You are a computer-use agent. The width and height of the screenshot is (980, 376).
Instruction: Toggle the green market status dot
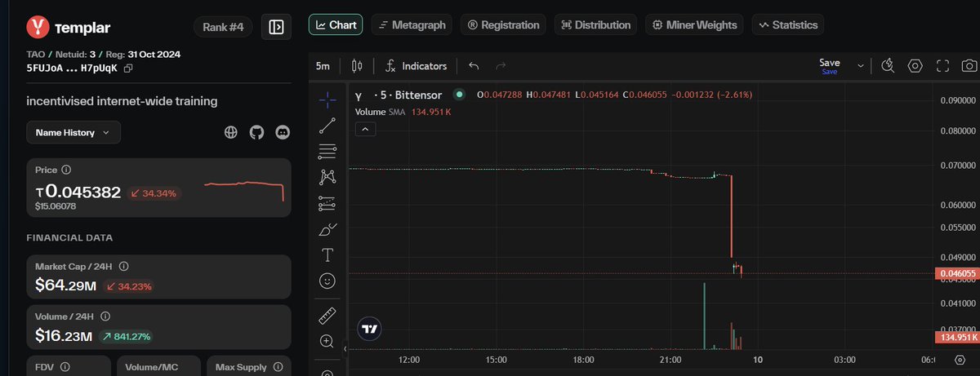click(459, 95)
